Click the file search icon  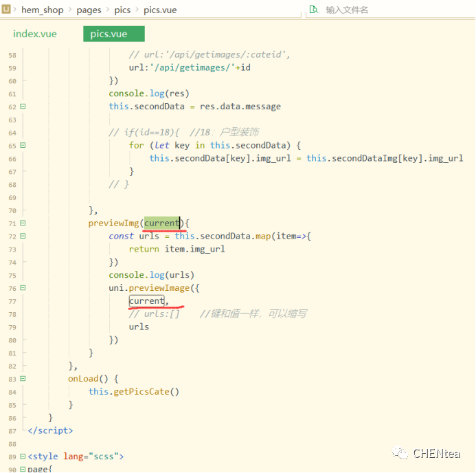click(314, 10)
